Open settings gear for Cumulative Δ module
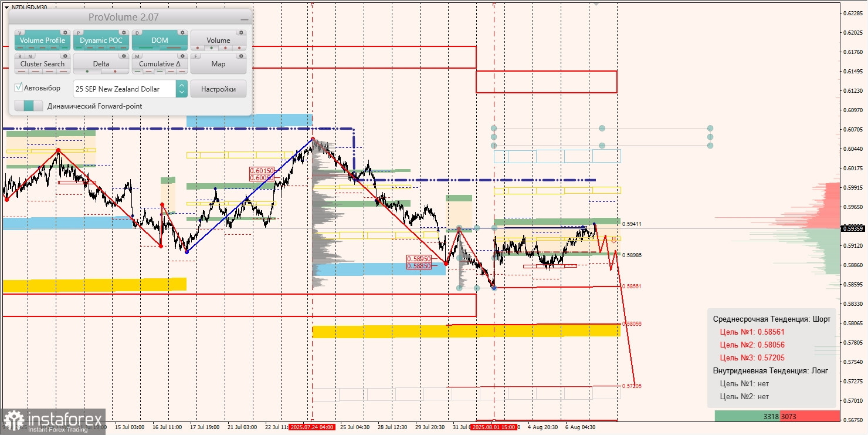 182,56
